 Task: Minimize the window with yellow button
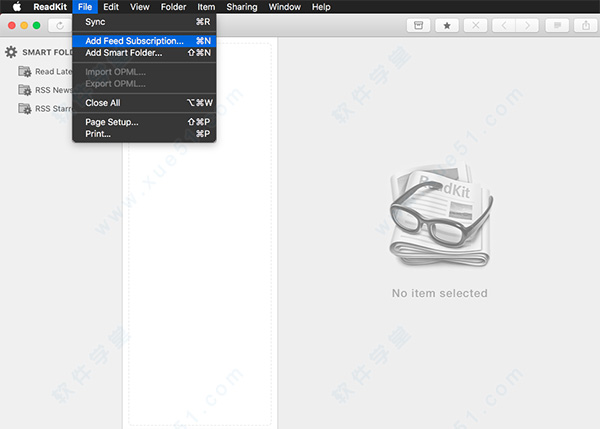click(24, 25)
